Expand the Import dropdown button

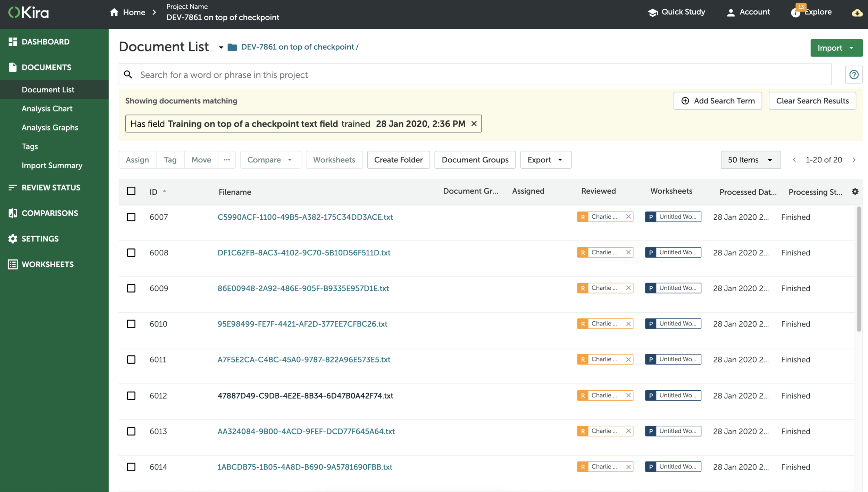(851, 48)
